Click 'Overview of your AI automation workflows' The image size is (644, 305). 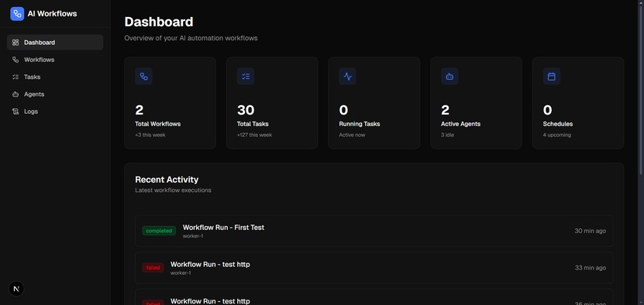[191, 38]
